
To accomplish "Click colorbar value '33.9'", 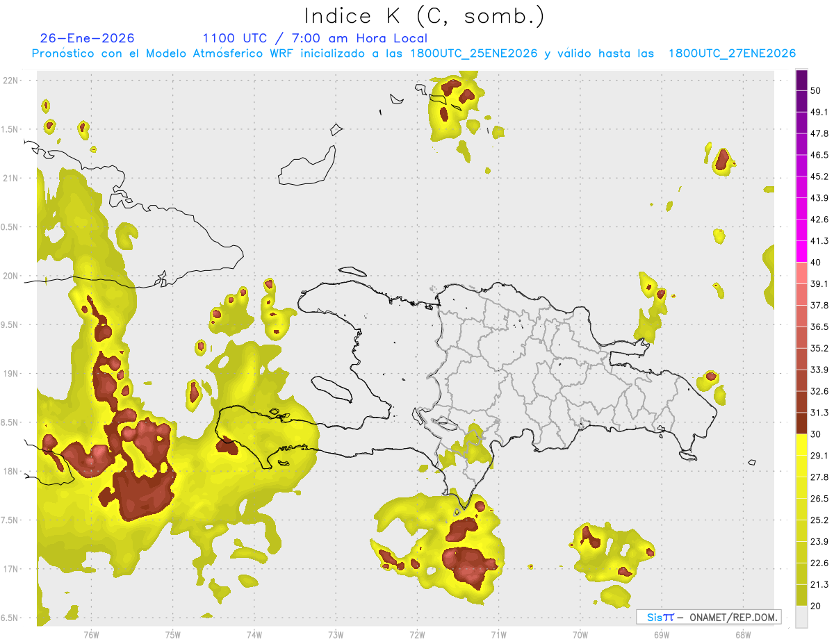I will click(x=819, y=370).
